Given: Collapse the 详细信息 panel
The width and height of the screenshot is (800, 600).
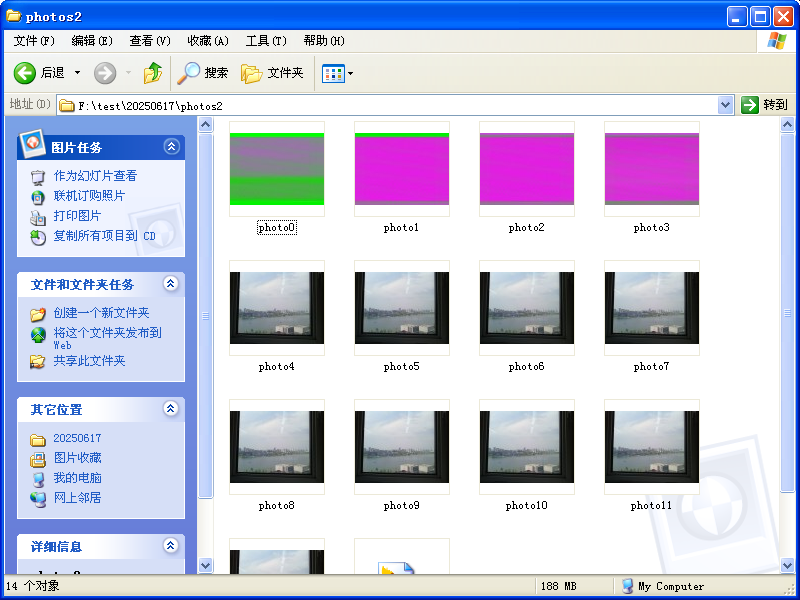Looking at the screenshot, I should pos(170,545).
